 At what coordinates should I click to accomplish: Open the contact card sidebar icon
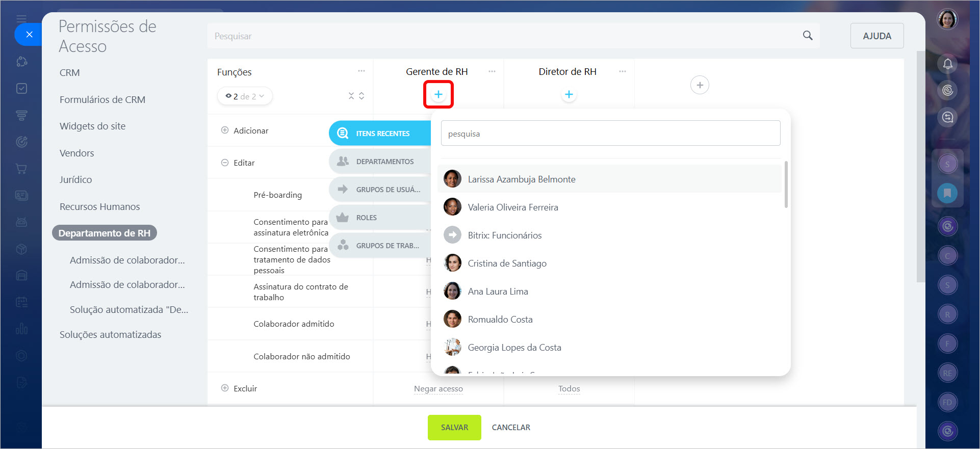(21, 195)
